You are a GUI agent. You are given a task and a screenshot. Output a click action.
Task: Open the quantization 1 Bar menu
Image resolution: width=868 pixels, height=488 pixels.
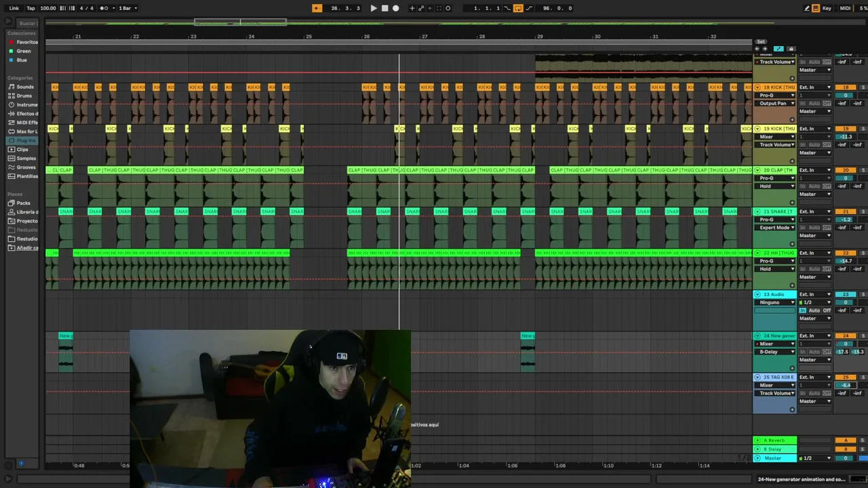127,8
